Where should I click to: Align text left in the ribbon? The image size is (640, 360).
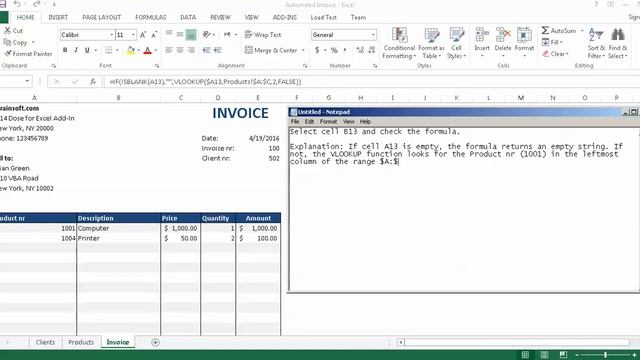169,50
